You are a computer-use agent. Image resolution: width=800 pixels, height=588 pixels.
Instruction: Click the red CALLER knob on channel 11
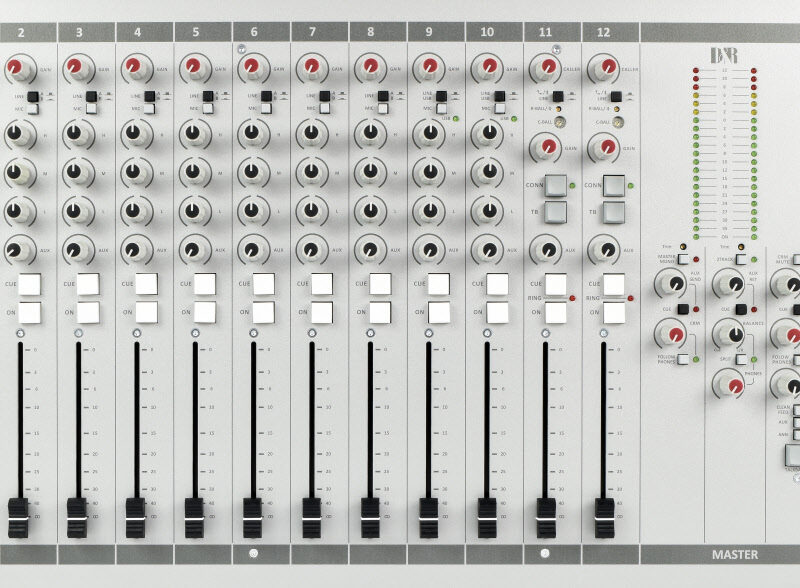544,68
